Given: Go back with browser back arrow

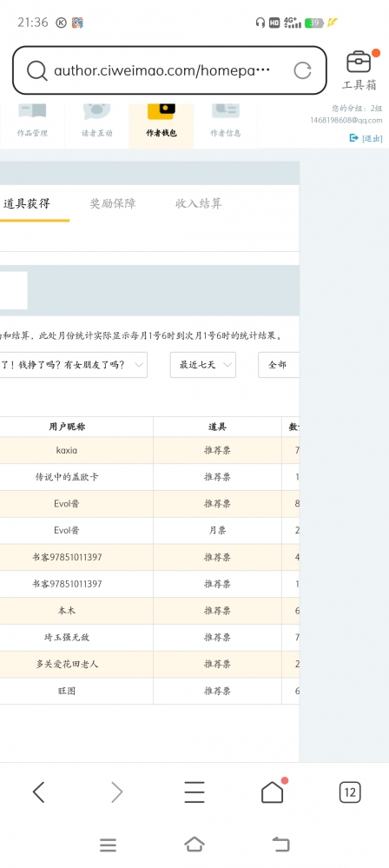Looking at the screenshot, I should click(38, 792).
